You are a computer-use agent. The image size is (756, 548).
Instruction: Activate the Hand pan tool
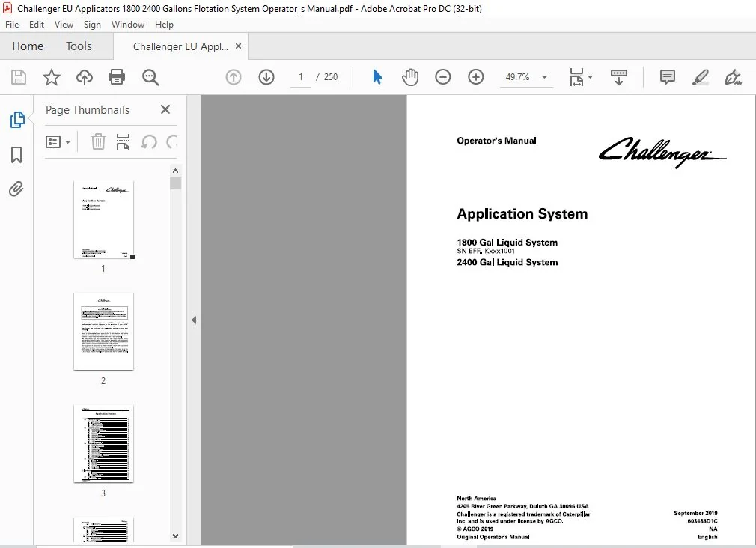(410, 77)
